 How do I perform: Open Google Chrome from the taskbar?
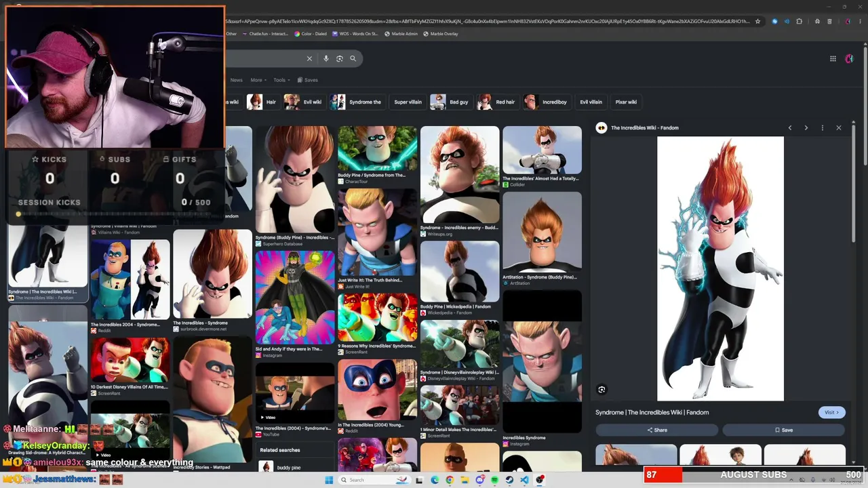pos(450,480)
